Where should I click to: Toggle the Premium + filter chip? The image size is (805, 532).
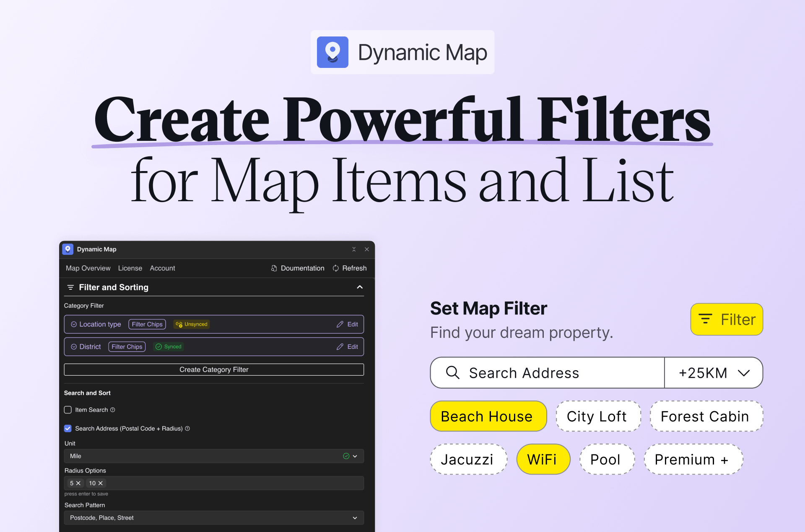click(693, 459)
